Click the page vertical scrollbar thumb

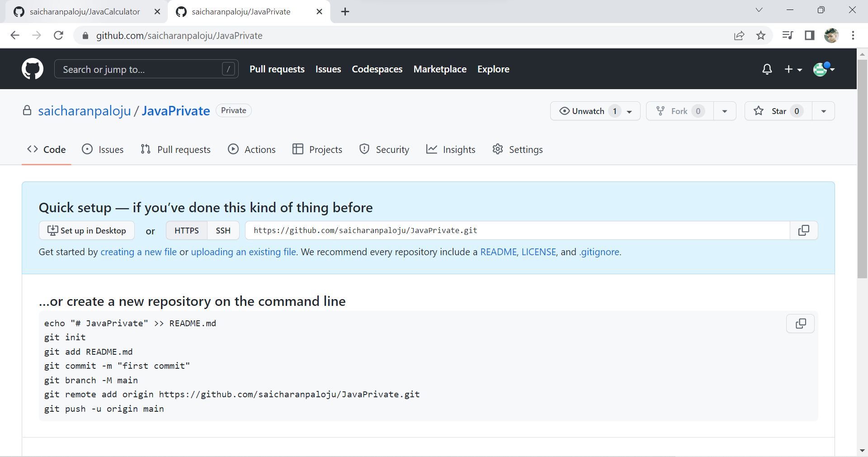pyautogui.click(x=862, y=167)
